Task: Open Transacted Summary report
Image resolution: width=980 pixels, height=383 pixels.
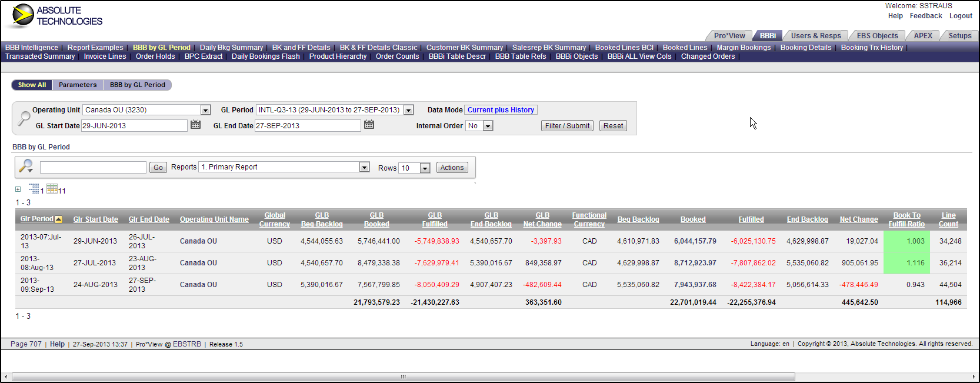Action: pos(40,56)
